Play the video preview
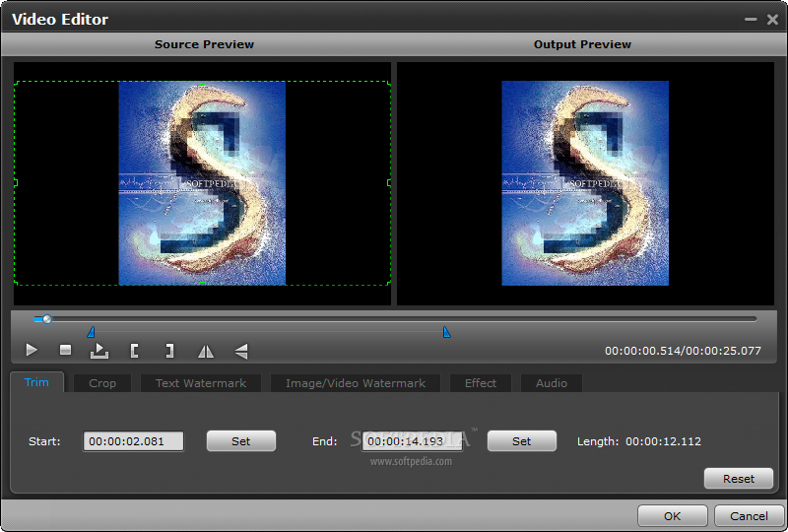The width and height of the screenshot is (788, 532). [32, 350]
